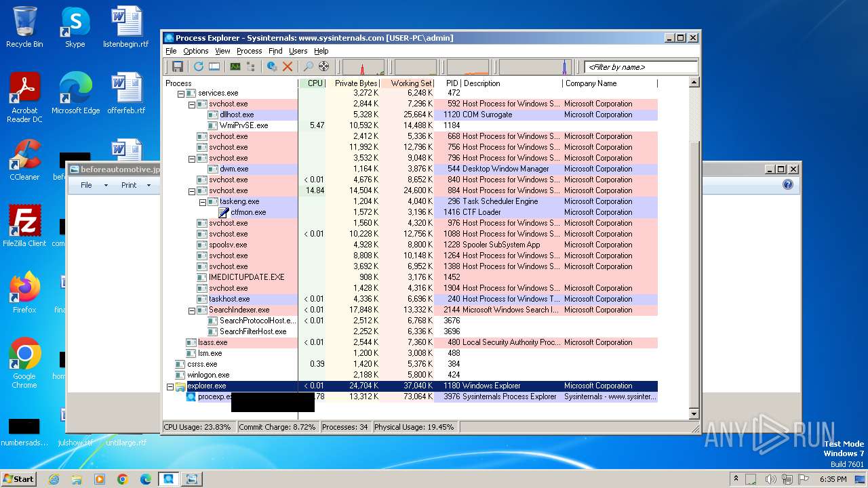Open process Properties toolbar icon
This screenshot has height=488, width=868.
click(x=272, y=66)
